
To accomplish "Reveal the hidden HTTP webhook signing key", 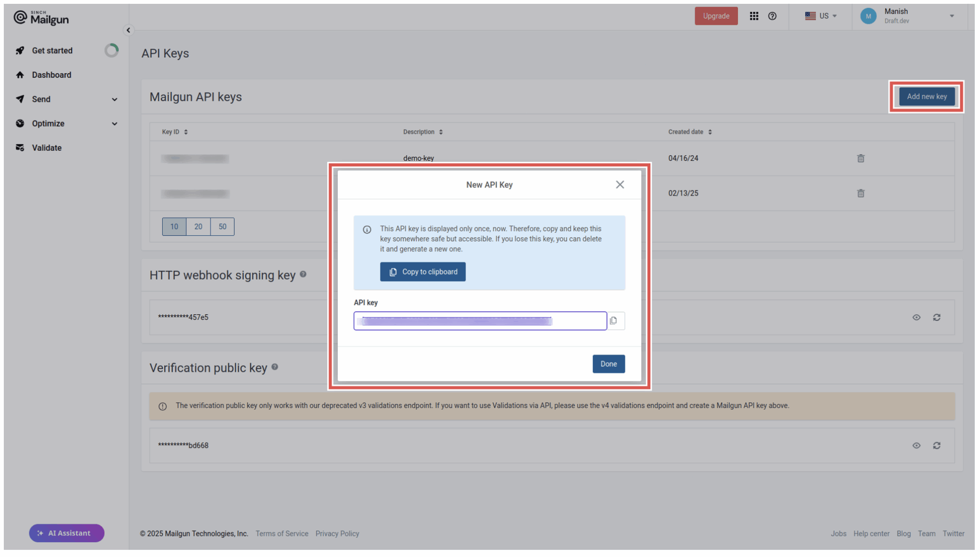I will (x=916, y=317).
